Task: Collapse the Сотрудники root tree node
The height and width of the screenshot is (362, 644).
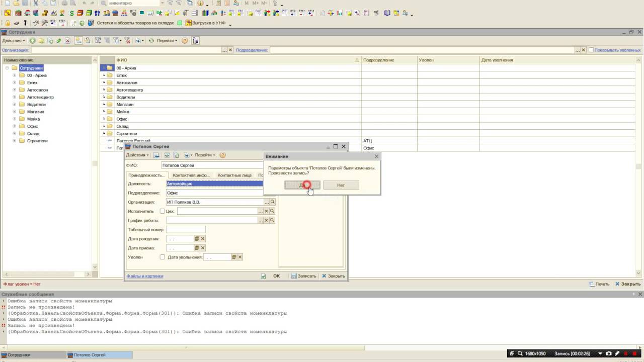Action: [7, 68]
